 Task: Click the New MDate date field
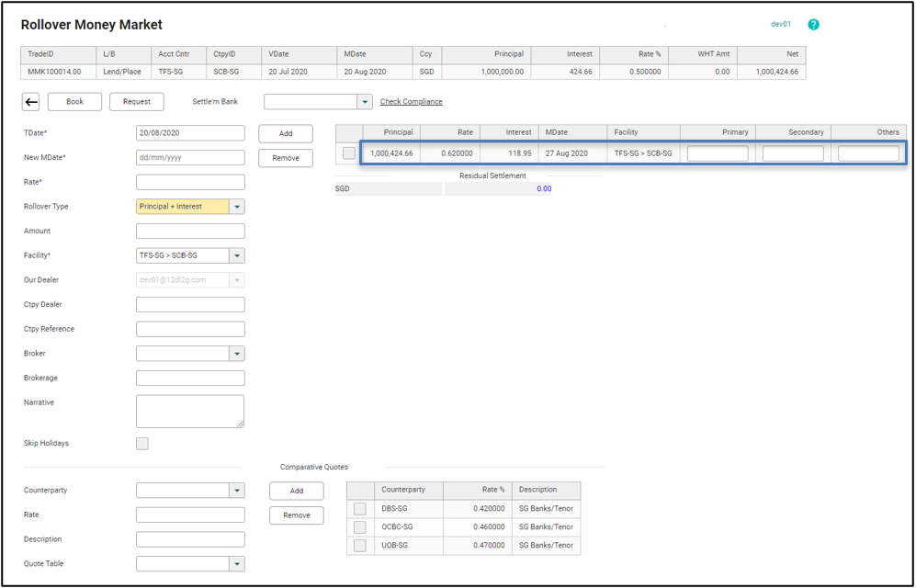[x=190, y=158]
